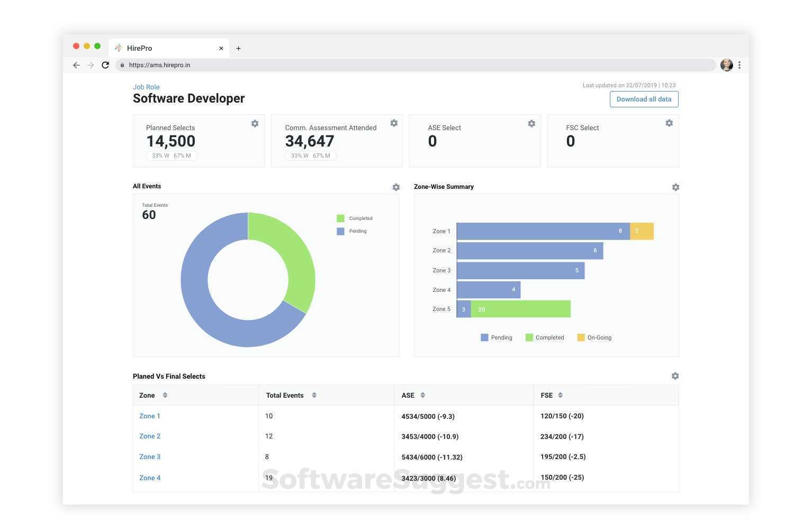Open All Events chart settings gear
This screenshot has width=812, height=531.
396,187
